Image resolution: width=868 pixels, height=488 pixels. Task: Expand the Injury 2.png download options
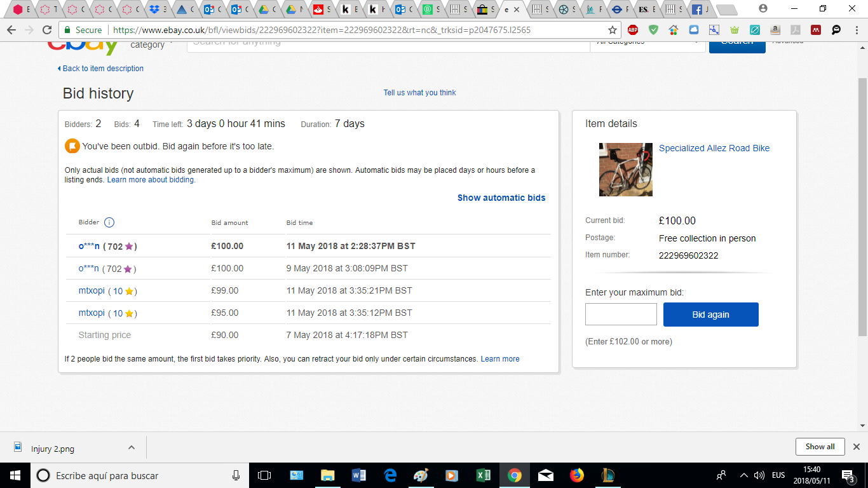point(132,447)
